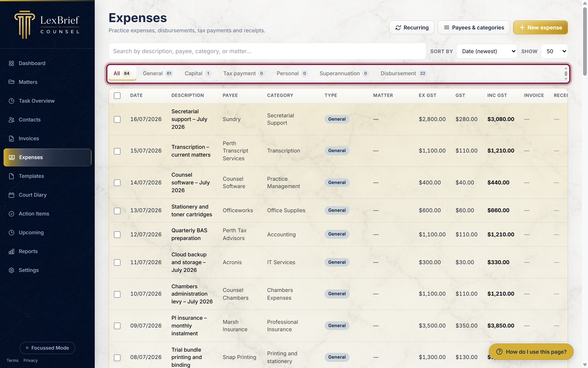Click the Action Items checkmark icon

pos(11,214)
